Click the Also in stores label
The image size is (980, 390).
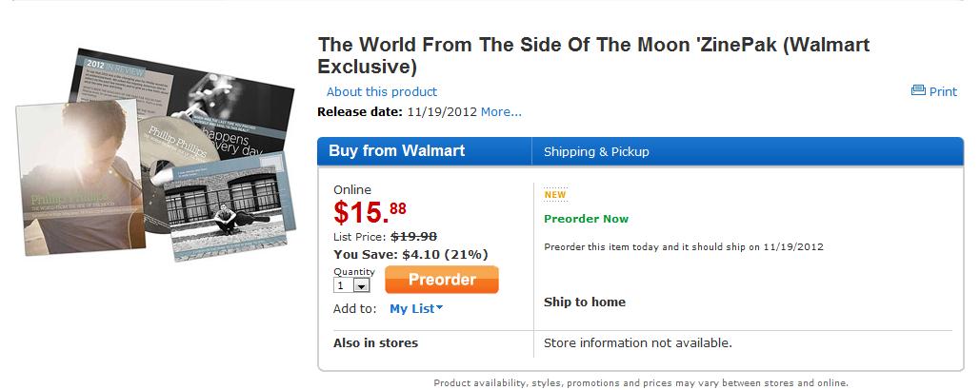click(x=375, y=343)
